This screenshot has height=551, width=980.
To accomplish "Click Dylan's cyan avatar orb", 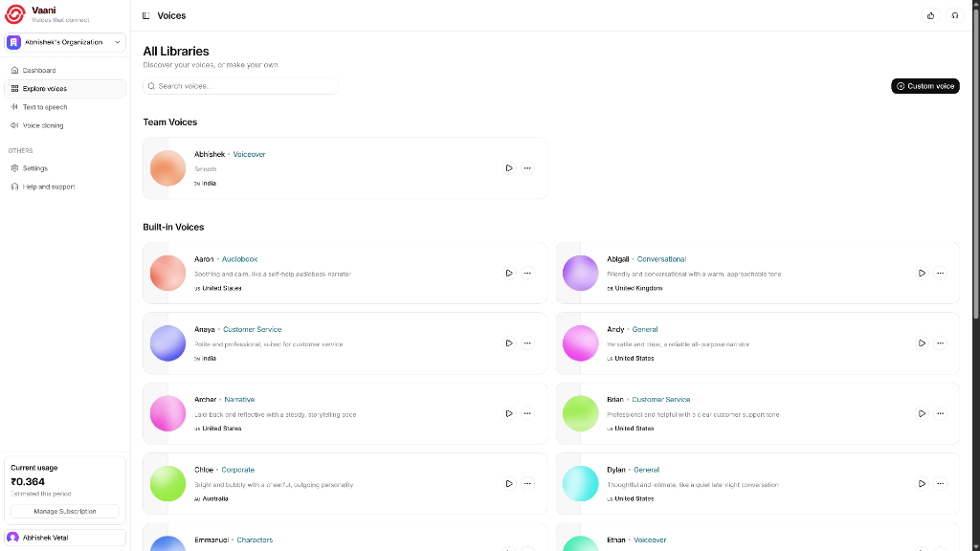I will click(x=580, y=483).
